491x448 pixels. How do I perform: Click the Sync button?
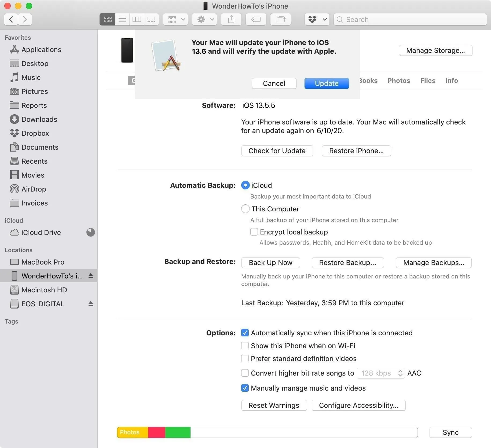pyautogui.click(x=450, y=432)
